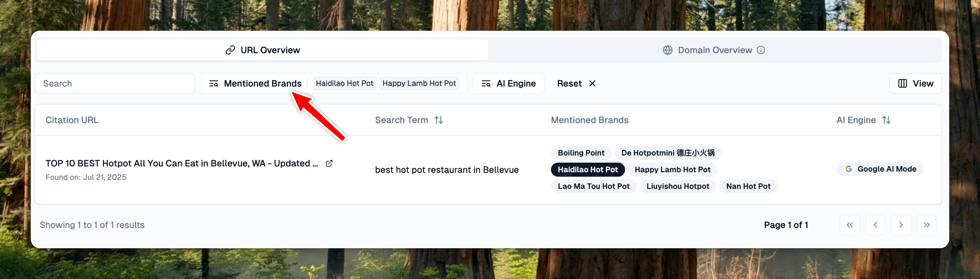Click the Search input field
Viewport: 980px width, 279px height.
(x=115, y=84)
